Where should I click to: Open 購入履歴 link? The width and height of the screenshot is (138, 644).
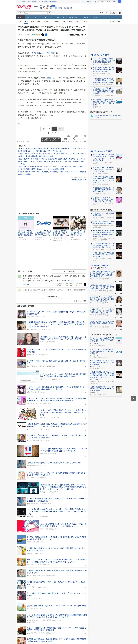coord(112,13)
